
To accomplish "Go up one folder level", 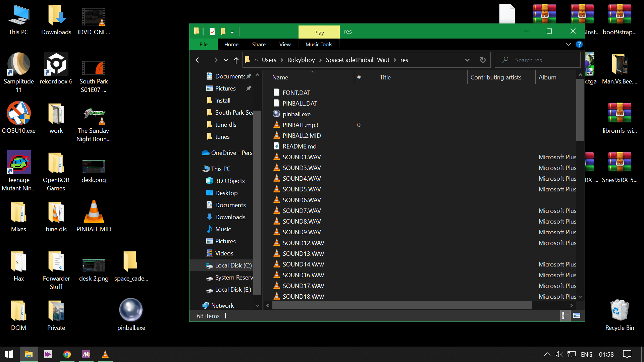I will point(236,60).
